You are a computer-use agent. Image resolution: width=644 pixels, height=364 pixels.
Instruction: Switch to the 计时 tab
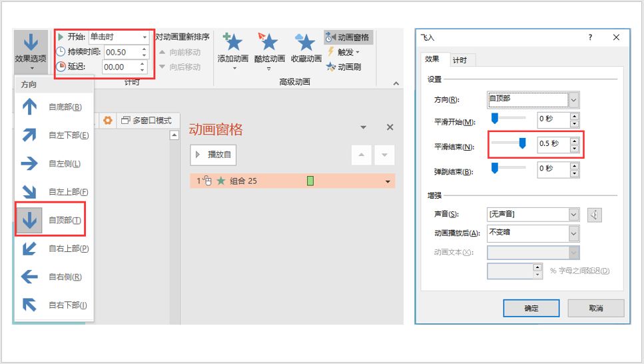[x=460, y=61]
